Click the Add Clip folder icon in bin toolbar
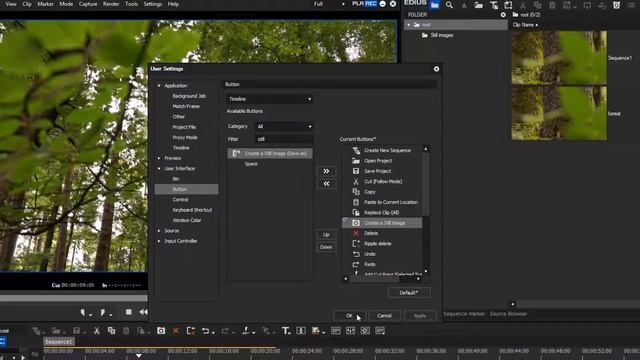This screenshot has height=360, width=640. click(x=478, y=5)
